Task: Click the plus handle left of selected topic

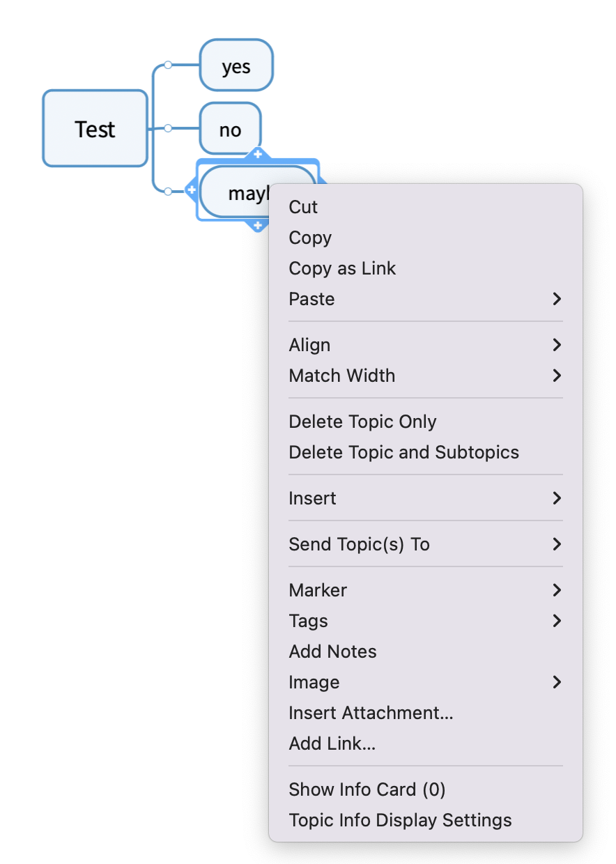Action: tap(192, 190)
